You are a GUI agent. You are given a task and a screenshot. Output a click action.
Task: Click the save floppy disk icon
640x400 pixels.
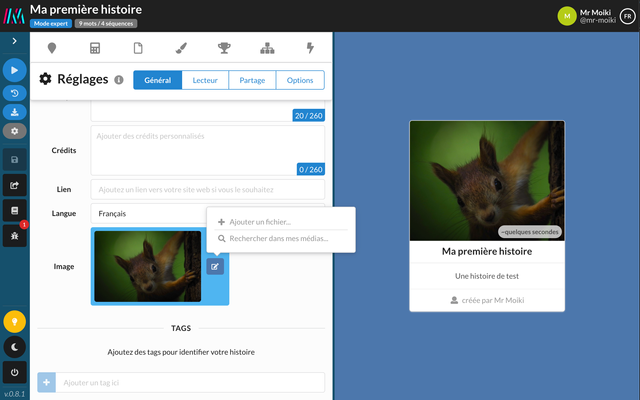(x=14, y=160)
